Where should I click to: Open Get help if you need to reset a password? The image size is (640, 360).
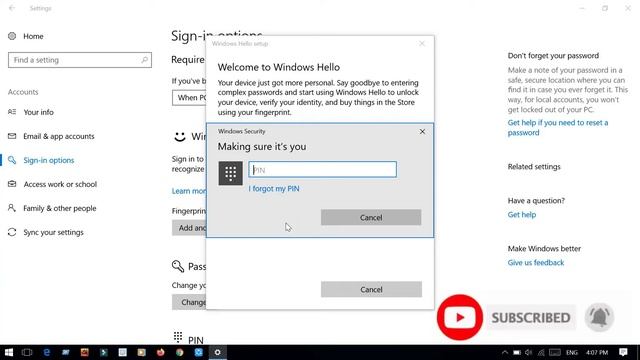[x=558, y=128]
